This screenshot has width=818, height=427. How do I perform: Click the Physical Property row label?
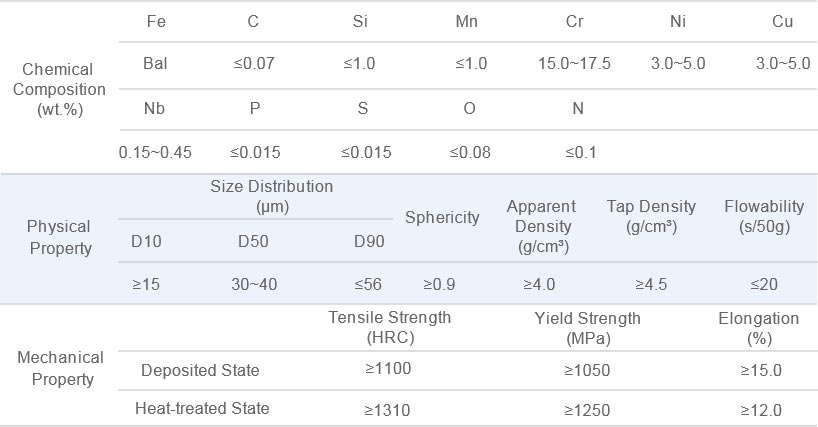(59, 237)
